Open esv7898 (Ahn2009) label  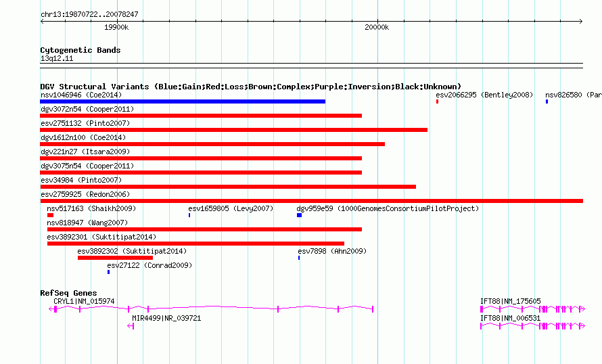[x=332, y=251]
